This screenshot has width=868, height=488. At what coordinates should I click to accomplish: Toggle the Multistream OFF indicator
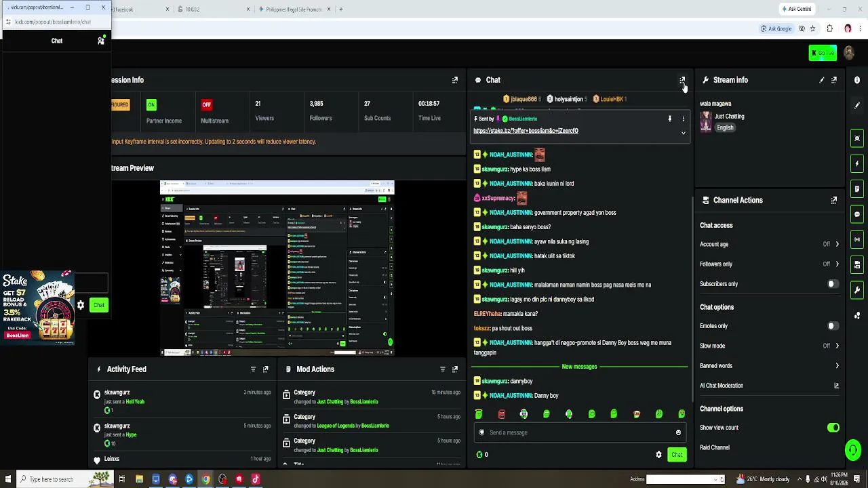pyautogui.click(x=206, y=104)
